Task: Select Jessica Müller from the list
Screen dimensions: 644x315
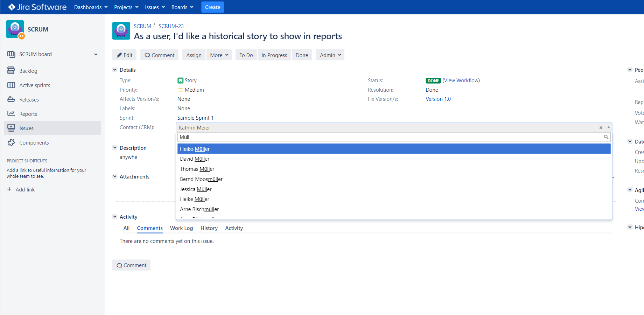Action: click(394, 189)
